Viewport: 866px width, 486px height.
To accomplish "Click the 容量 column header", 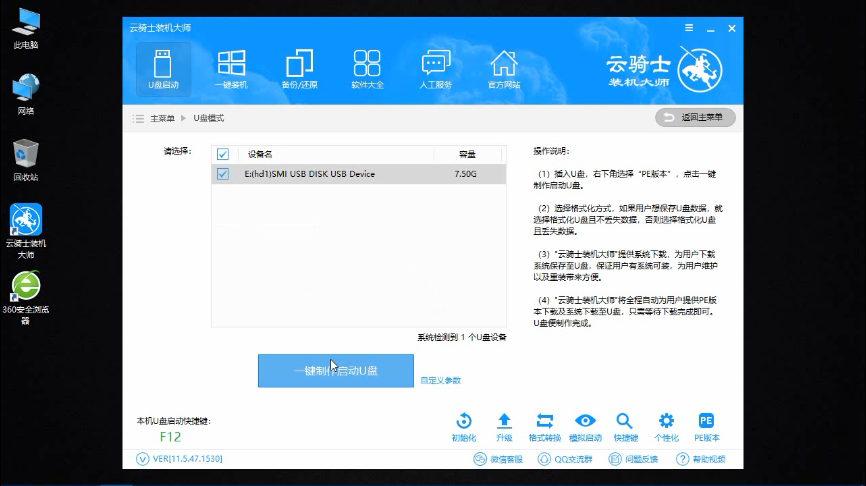I will click(467, 154).
